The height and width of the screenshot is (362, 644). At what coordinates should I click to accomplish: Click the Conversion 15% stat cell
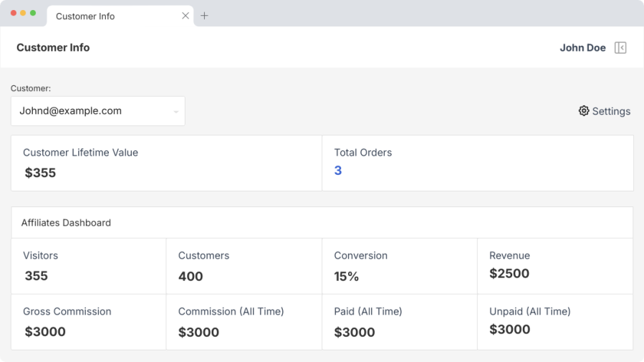tap(399, 266)
